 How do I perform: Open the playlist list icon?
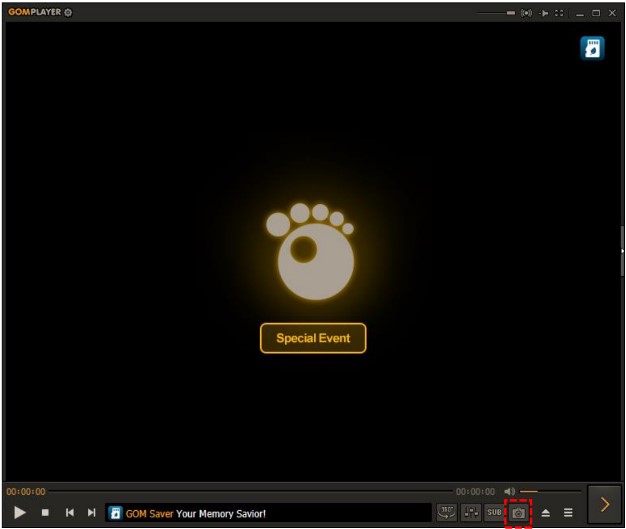point(568,512)
